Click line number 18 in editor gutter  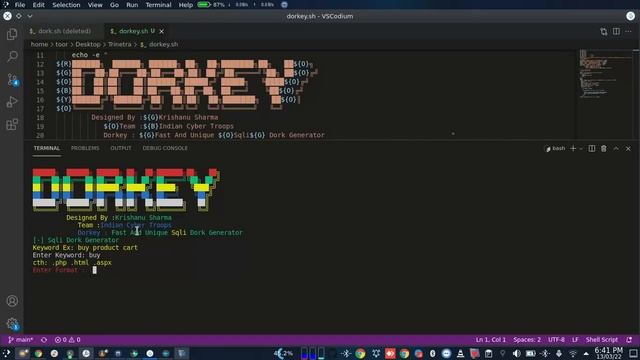(40, 118)
